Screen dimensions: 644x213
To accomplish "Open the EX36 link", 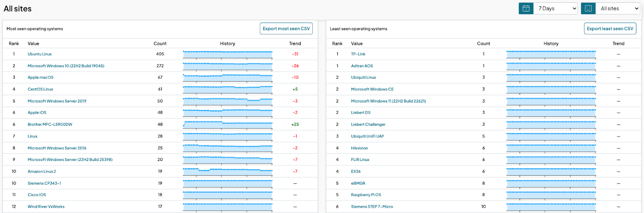I will [356, 171].
